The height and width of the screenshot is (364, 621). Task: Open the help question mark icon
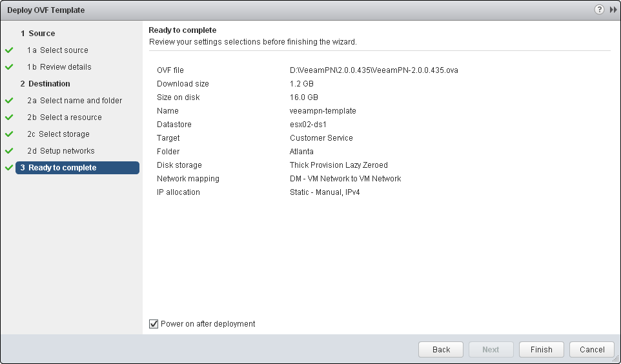[600, 10]
